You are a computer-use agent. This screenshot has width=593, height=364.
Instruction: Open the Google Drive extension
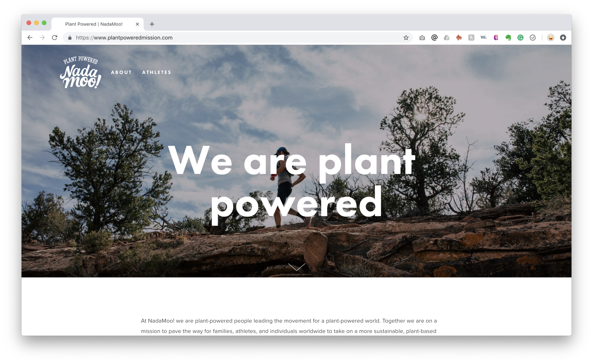click(x=447, y=38)
